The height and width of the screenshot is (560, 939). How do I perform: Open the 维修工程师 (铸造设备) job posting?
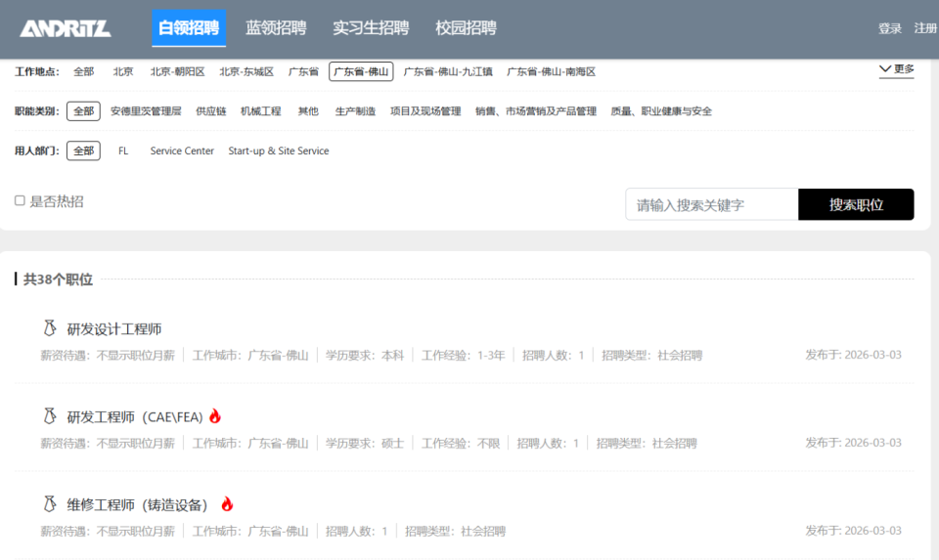[138, 505]
